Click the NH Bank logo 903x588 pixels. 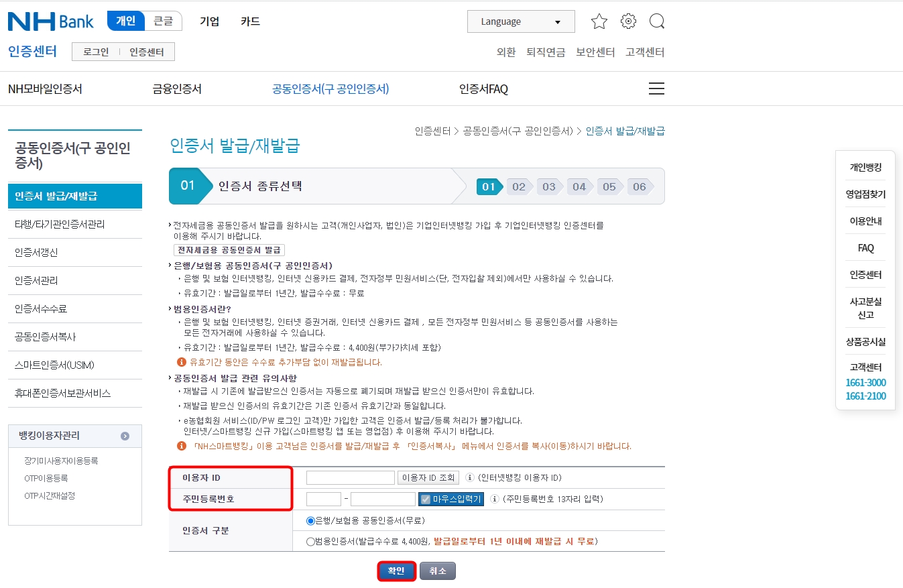[50, 21]
